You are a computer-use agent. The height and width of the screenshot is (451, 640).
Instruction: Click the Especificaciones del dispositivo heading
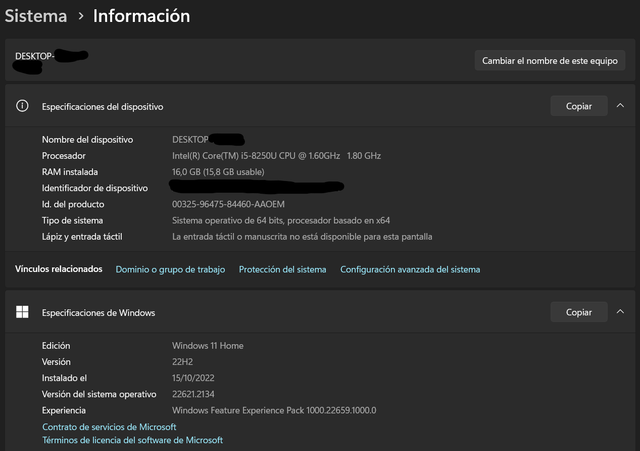point(102,107)
